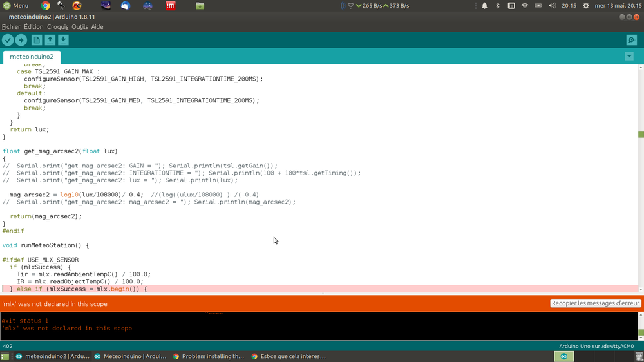Screen dimensions: 644x362
Task: Expand the tab options dropdown arrow
Action: pyautogui.click(x=629, y=56)
